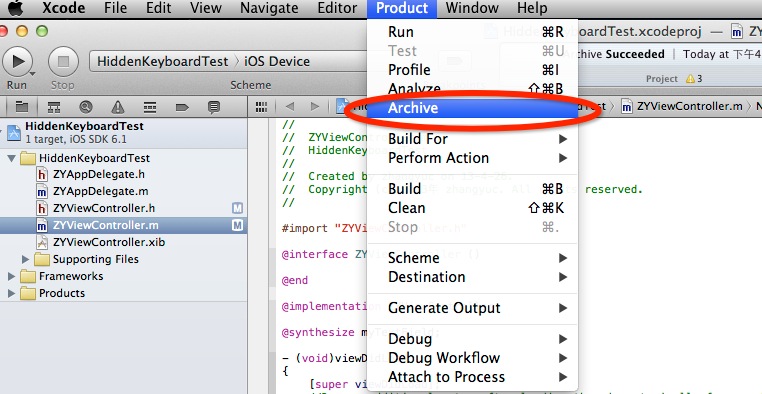Open the Log navigator speech-bubble icon

(214, 107)
